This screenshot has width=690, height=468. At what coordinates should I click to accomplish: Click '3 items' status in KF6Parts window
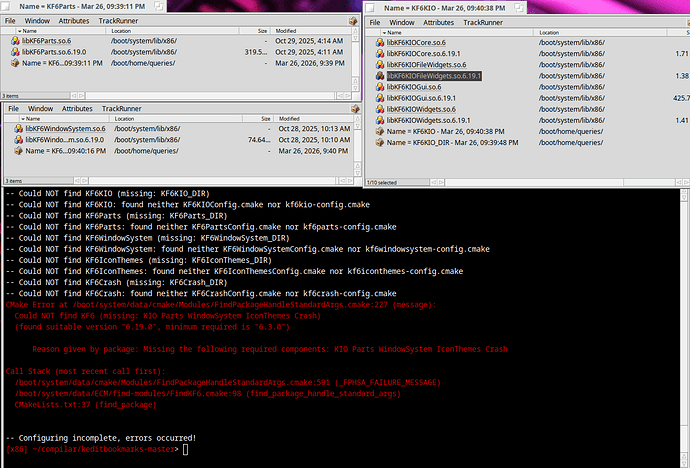pyautogui.click(x=10, y=95)
